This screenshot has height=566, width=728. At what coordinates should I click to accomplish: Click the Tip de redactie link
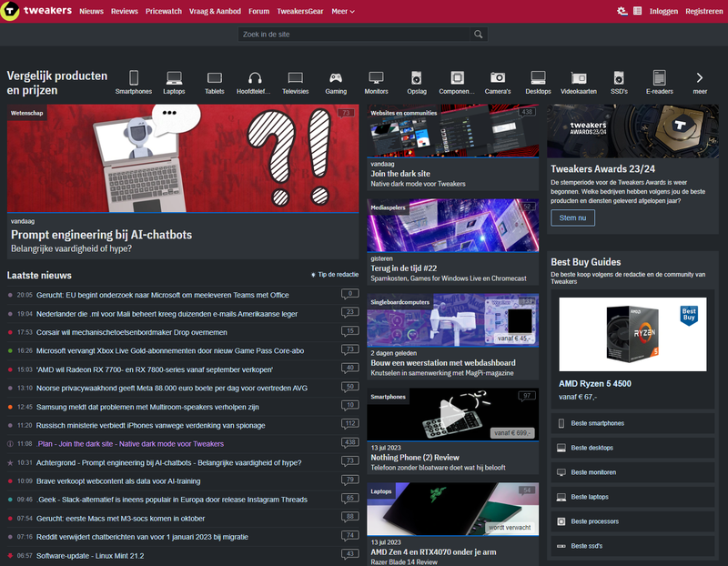click(x=335, y=275)
